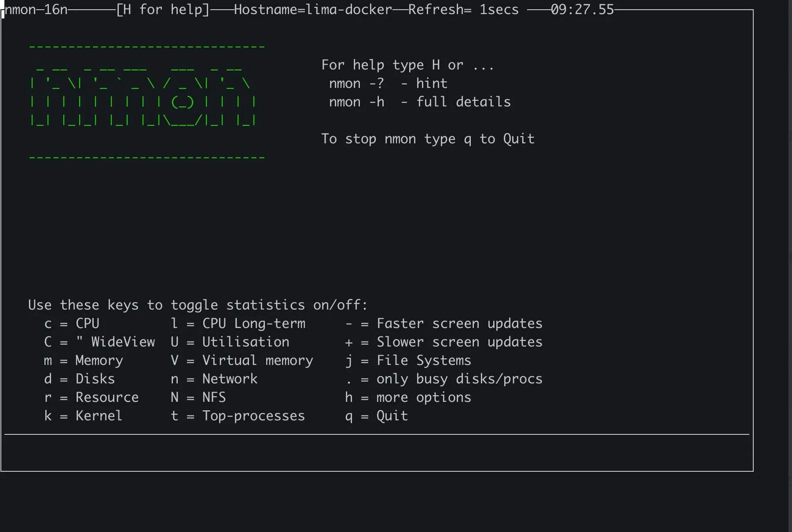Click 'To stop nmon type q to Quit'
Screen dimensions: 792x532
click(x=428, y=139)
